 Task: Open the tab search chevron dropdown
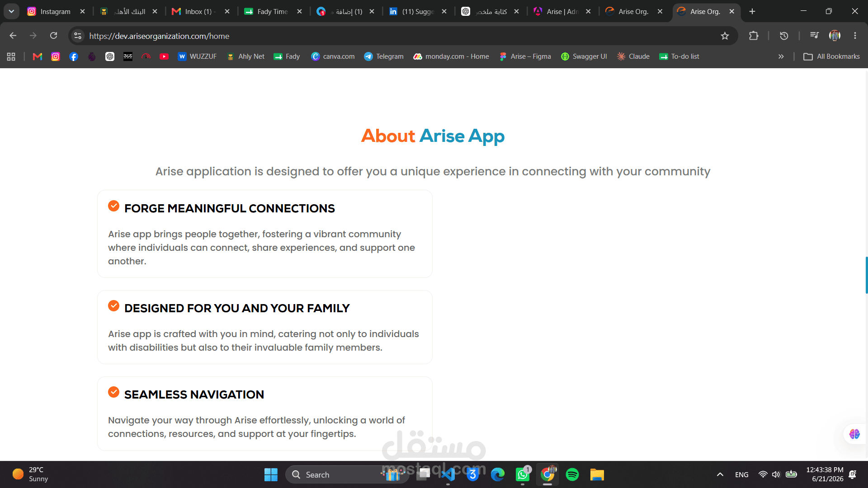(11, 11)
